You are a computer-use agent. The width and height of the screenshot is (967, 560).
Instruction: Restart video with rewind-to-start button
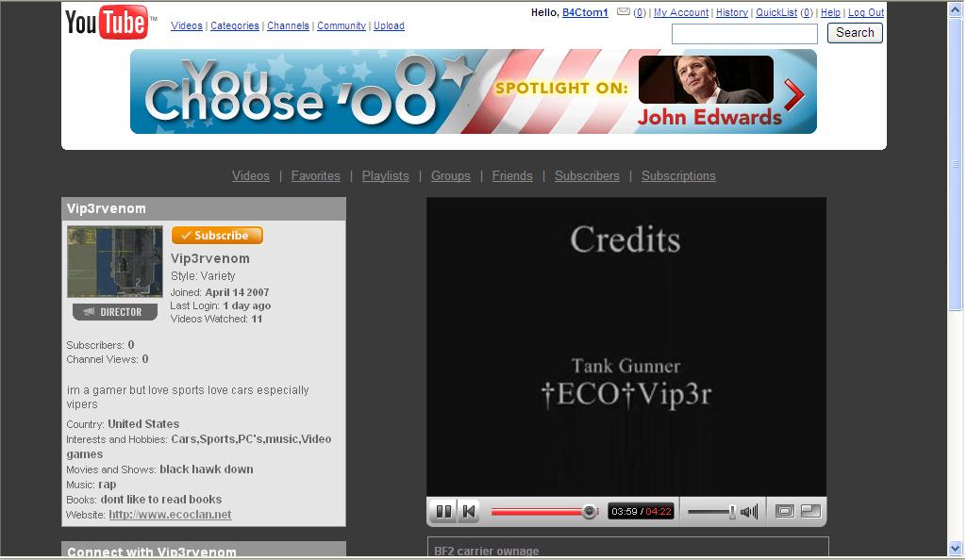(469, 512)
